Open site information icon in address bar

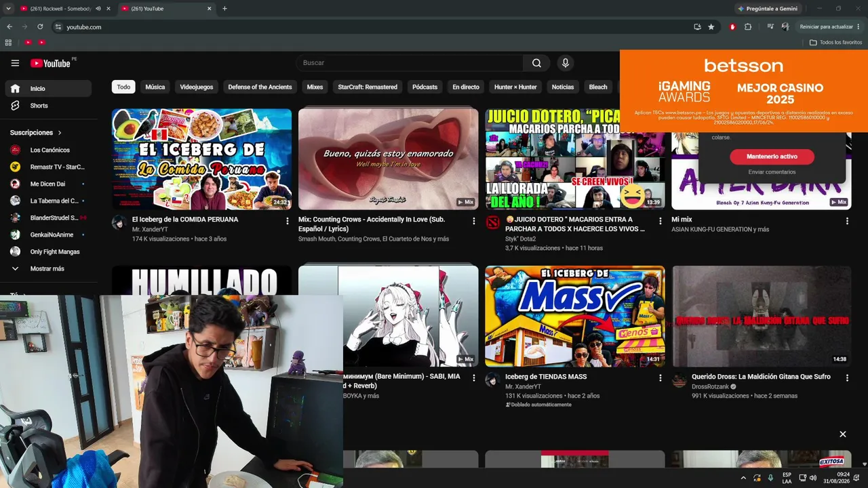(x=58, y=27)
